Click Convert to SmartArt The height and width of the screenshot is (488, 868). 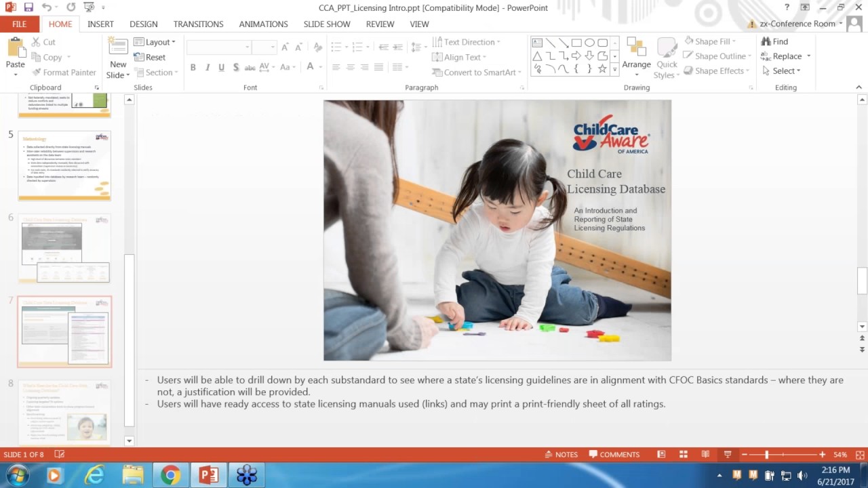(x=477, y=73)
